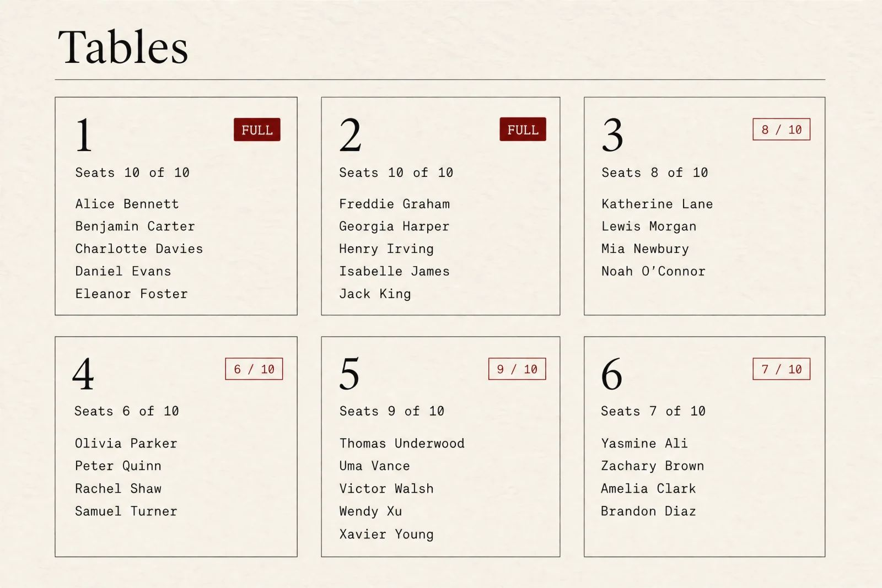Choose guest Brandon Diaz
Image resolution: width=882 pixels, height=588 pixels.
coord(648,511)
